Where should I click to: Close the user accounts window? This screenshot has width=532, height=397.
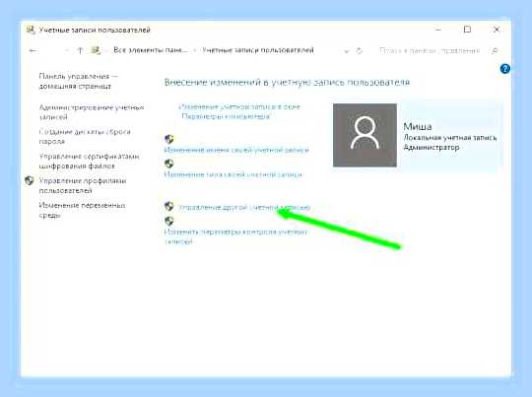(x=497, y=30)
